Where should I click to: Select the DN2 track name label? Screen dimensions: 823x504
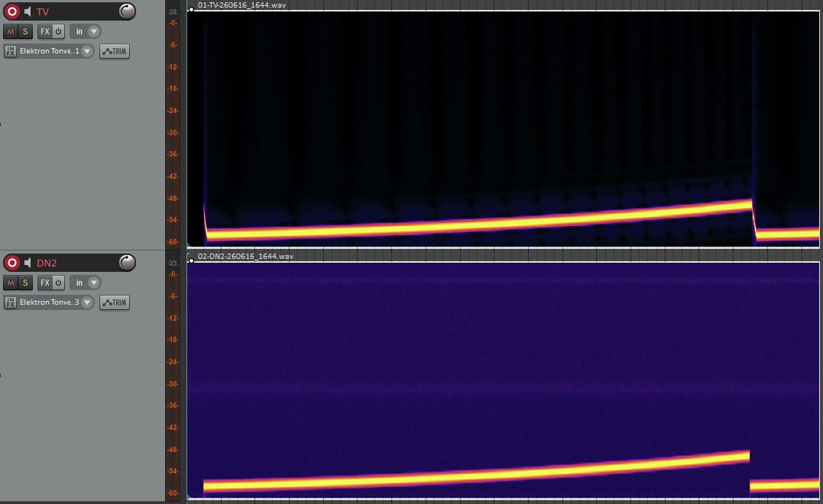(x=47, y=263)
